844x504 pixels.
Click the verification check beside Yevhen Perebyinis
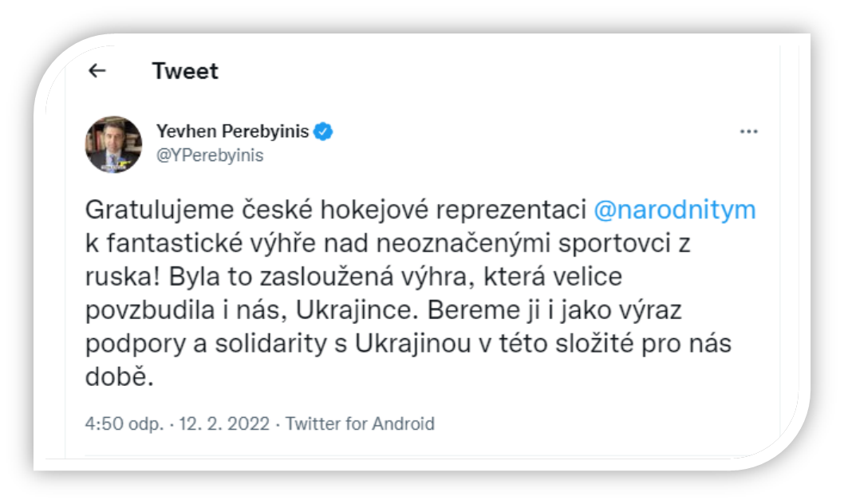321,132
